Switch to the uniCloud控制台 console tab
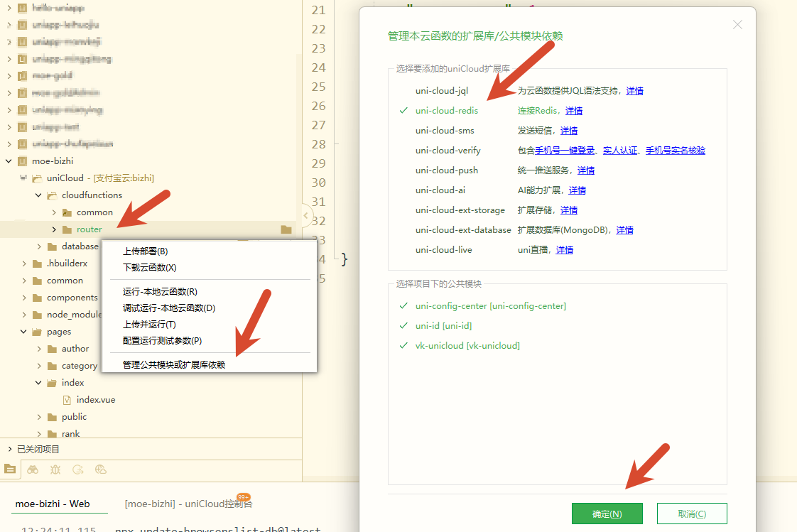 [188, 504]
